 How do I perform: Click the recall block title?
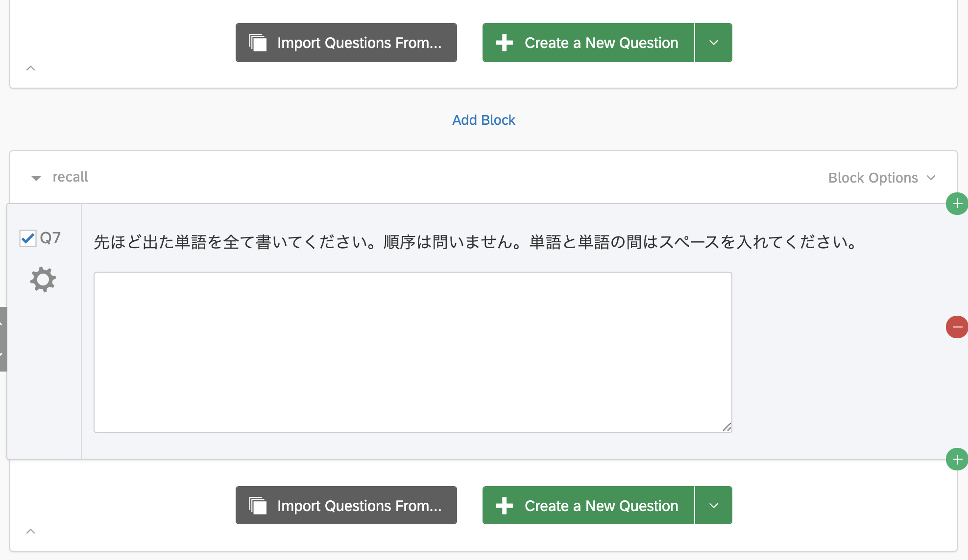70,177
